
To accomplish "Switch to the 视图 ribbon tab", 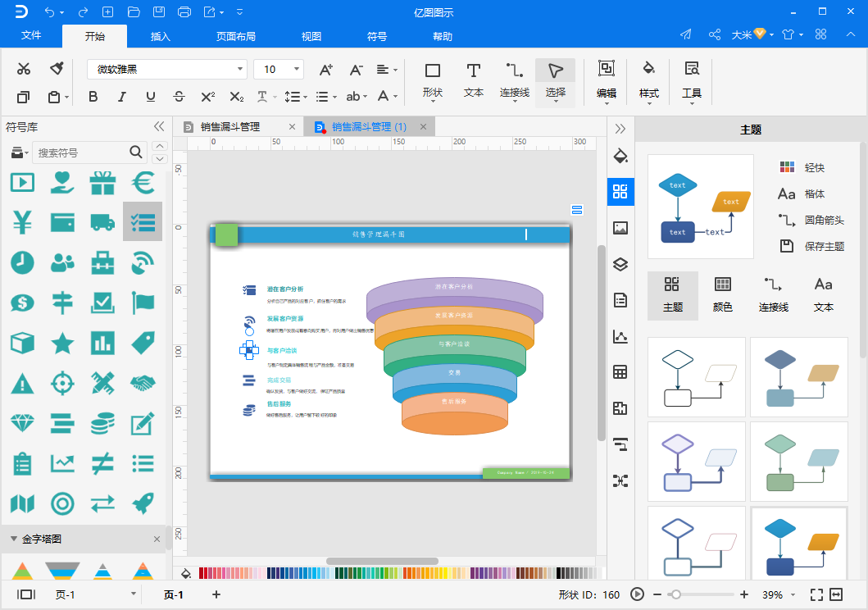I will pos(311,37).
